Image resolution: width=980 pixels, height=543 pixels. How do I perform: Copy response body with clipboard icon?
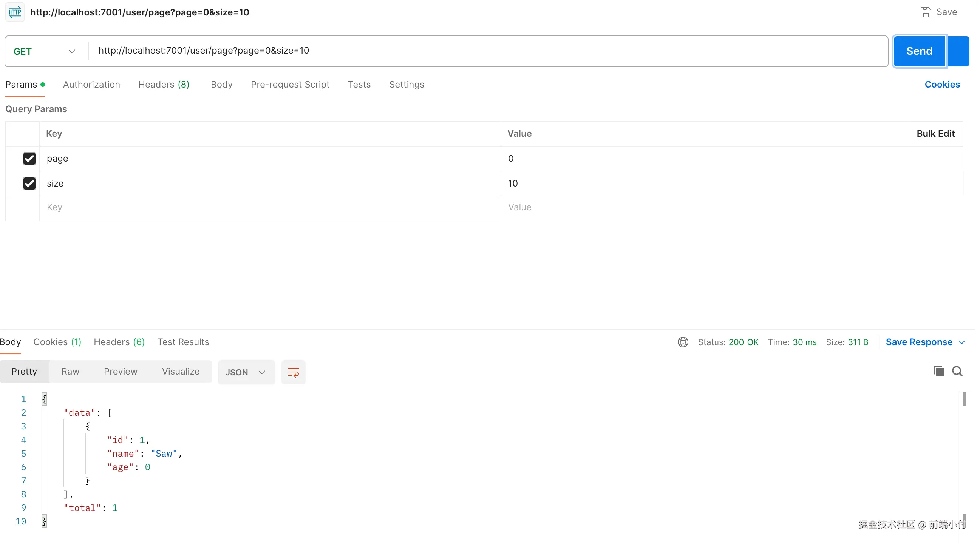938,371
